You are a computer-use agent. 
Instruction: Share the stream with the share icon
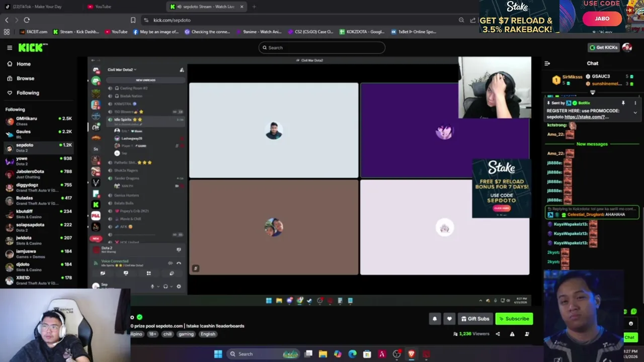coord(498,334)
